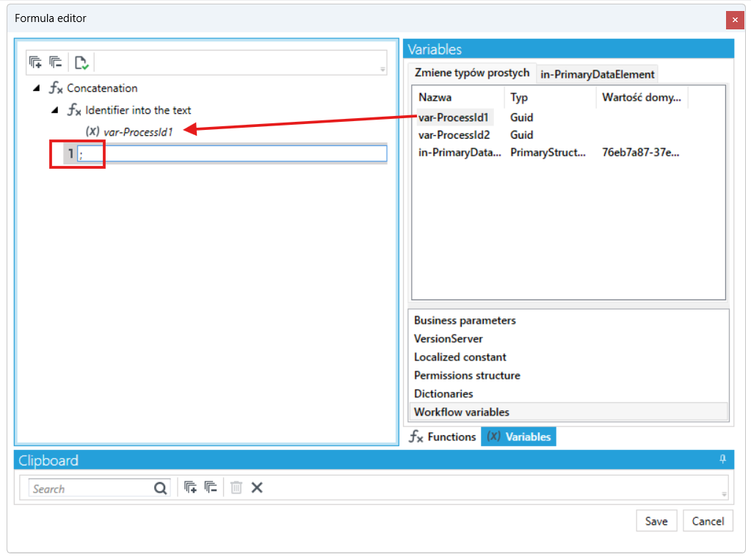Select the in-PrimaryData... variable row
Screen dimensions: 751x560
point(568,153)
